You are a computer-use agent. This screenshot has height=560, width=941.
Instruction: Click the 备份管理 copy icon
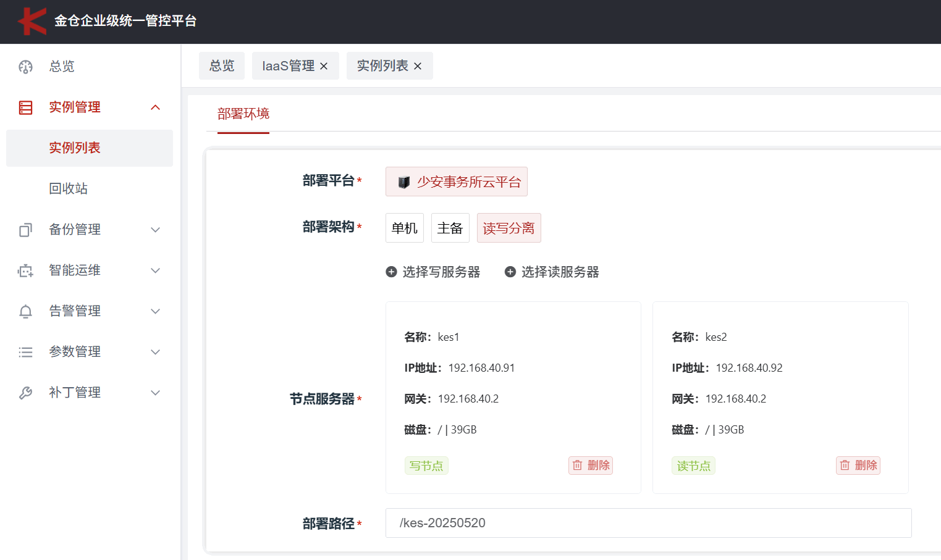[25, 230]
